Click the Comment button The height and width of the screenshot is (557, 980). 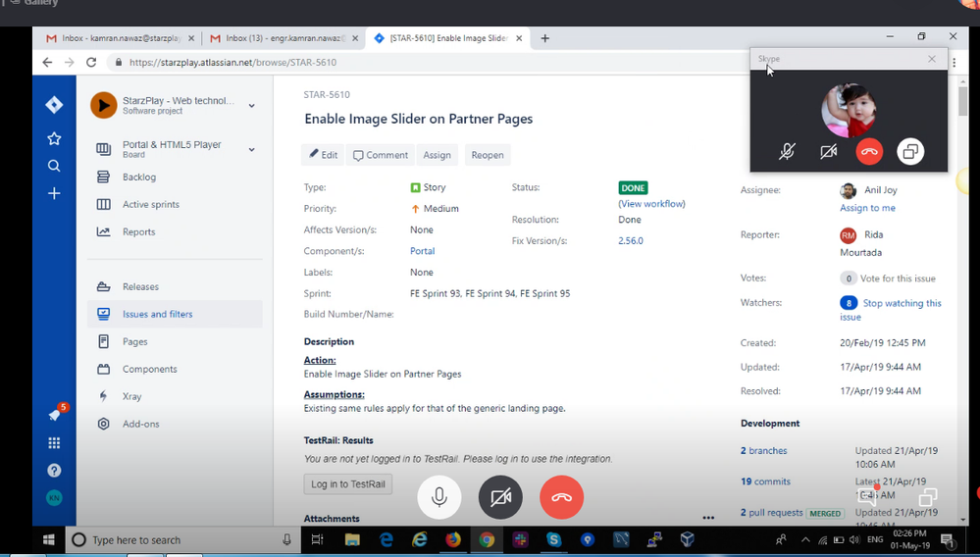click(380, 155)
